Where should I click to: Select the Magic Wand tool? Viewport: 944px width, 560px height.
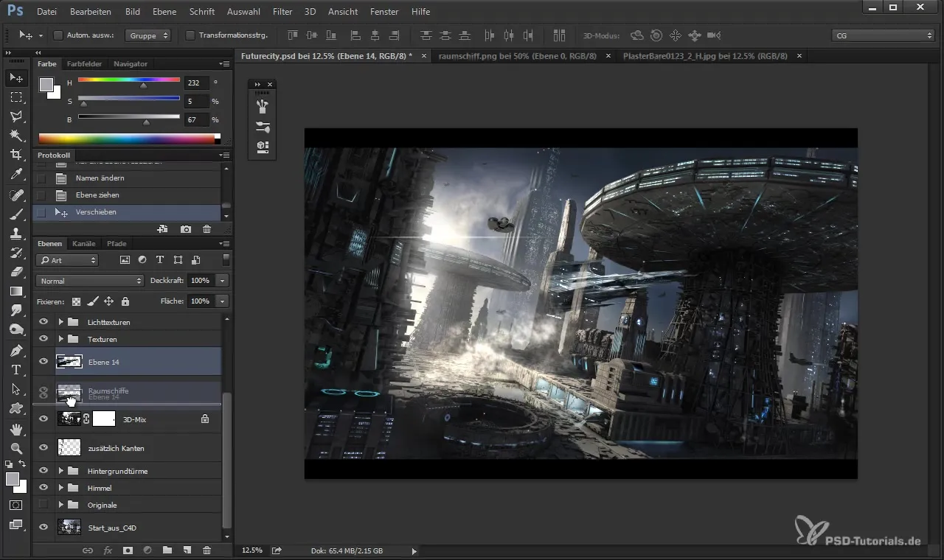(16, 136)
